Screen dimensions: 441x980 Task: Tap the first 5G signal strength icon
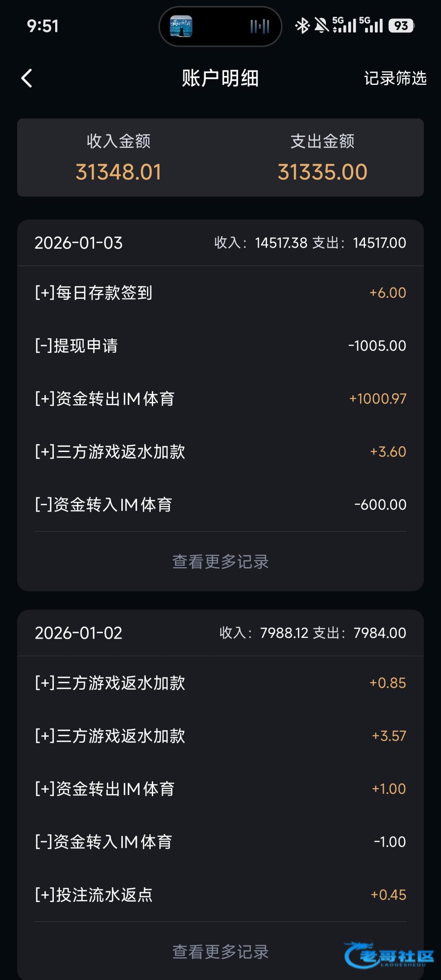[x=344, y=25]
